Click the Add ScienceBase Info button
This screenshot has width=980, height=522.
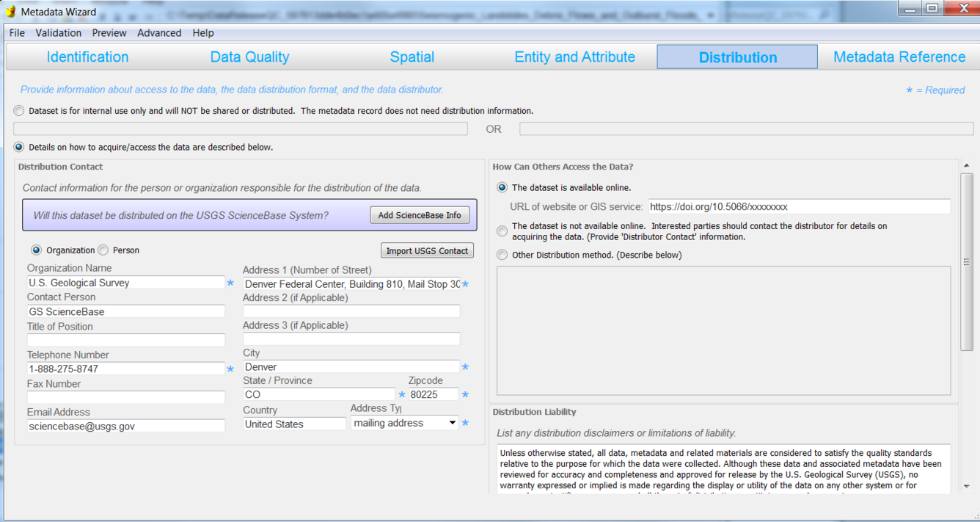tap(420, 215)
